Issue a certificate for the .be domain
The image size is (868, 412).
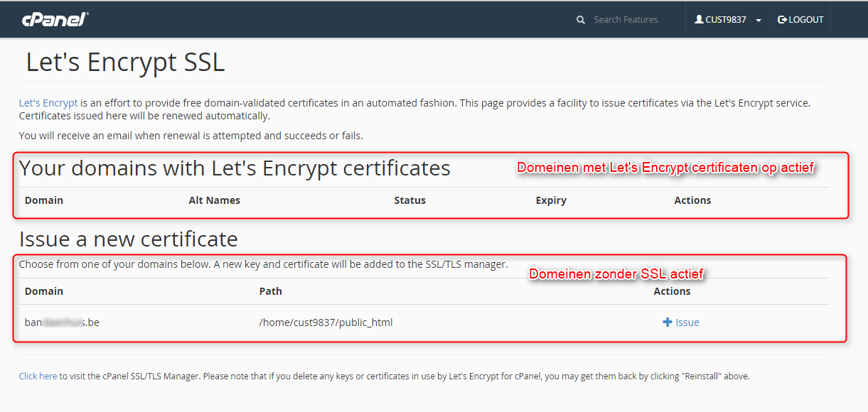681,322
